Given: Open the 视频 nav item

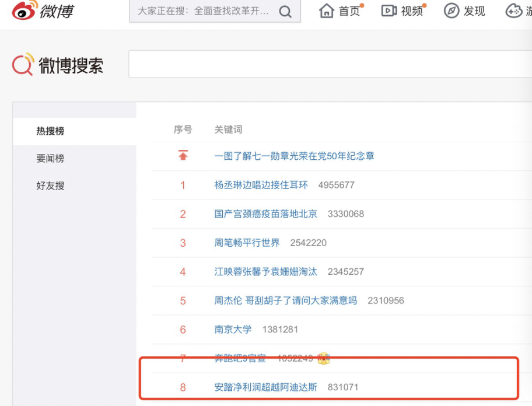Looking at the screenshot, I should (412, 11).
